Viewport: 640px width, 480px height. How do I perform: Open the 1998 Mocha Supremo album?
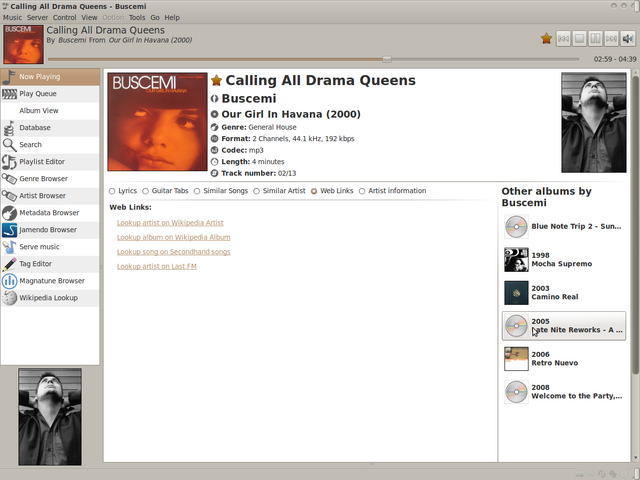(x=564, y=260)
